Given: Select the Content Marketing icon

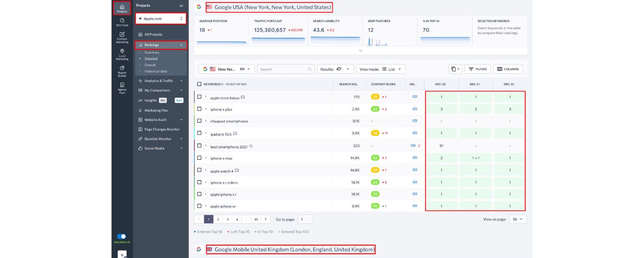Looking at the screenshot, I should (x=122, y=37).
